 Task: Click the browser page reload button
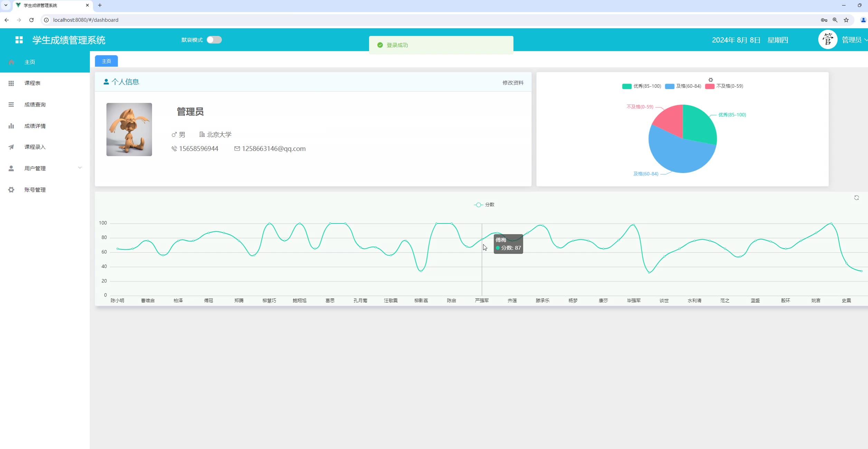[31, 20]
